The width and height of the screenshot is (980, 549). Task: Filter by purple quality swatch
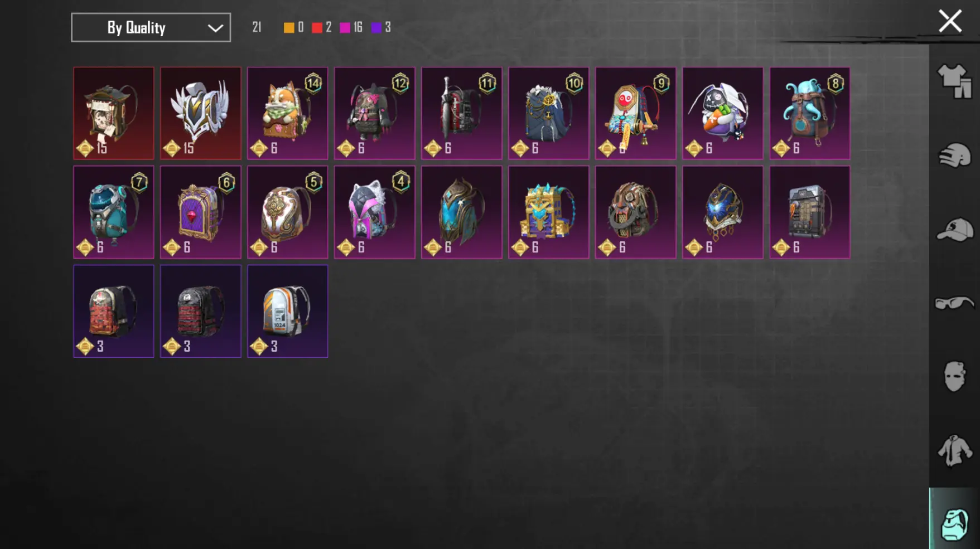(376, 27)
